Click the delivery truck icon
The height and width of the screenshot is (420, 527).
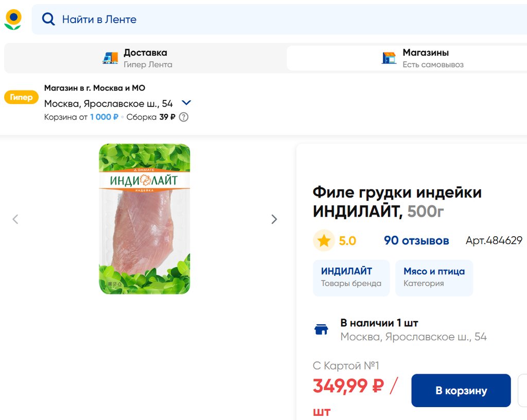(x=110, y=58)
